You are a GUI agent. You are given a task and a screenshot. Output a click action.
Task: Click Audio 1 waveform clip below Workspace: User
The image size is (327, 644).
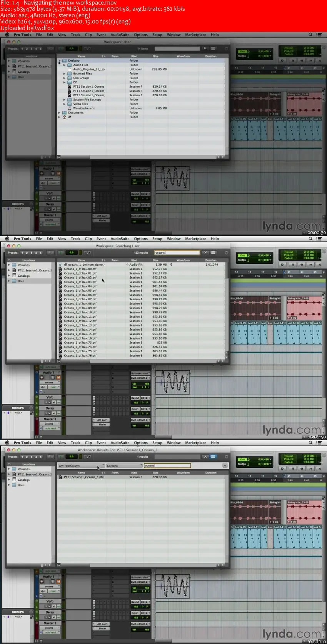tap(172, 177)
